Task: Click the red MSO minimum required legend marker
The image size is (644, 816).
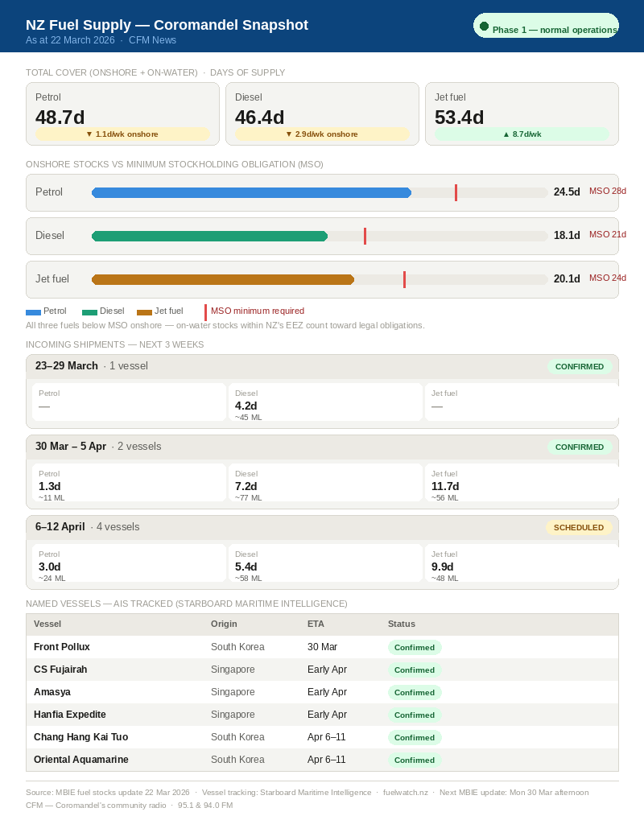Action: point(205,311)
